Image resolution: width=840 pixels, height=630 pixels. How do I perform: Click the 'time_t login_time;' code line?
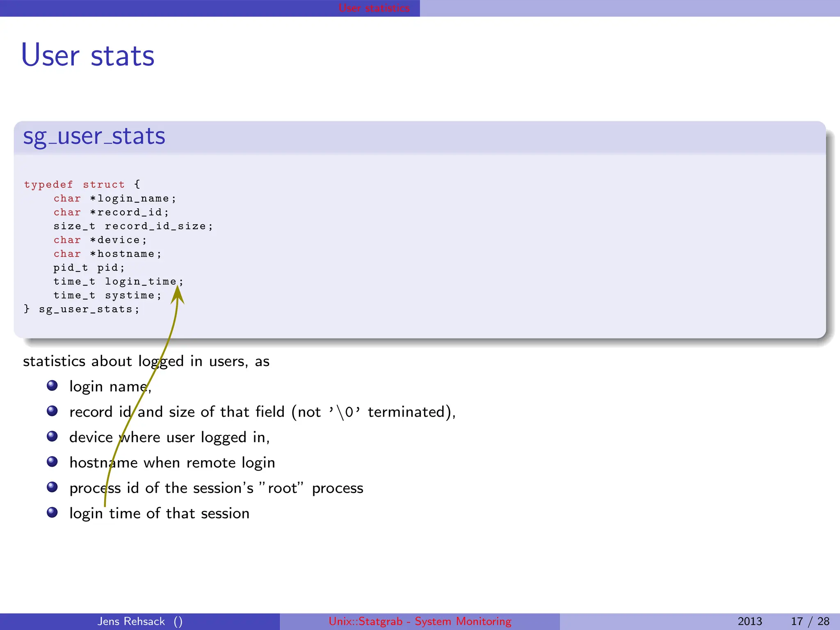tap(119, 282)
